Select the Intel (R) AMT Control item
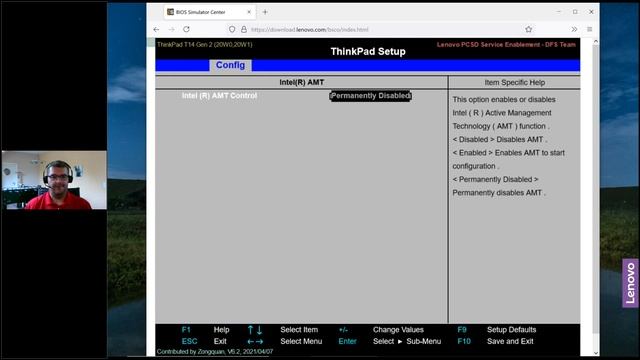This screenshot has height=360, width=640. 220,96
